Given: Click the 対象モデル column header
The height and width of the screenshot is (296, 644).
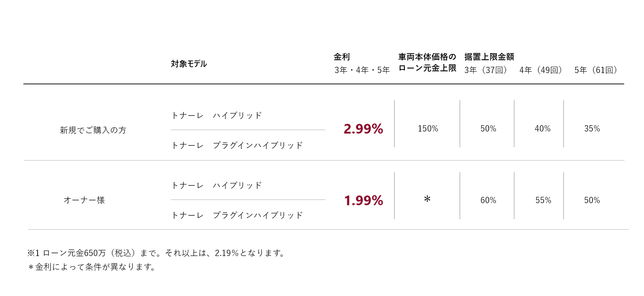Looking at the screenshot, I should (x=189, y=64).
